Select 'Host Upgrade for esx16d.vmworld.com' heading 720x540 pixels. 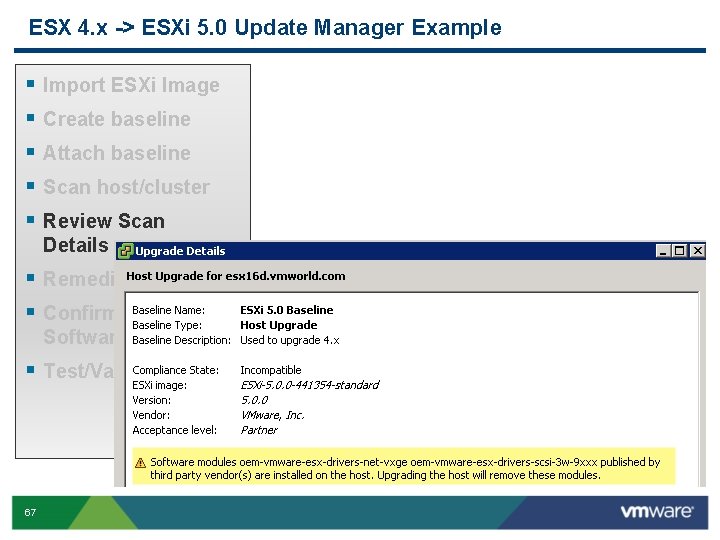[236, 276]
